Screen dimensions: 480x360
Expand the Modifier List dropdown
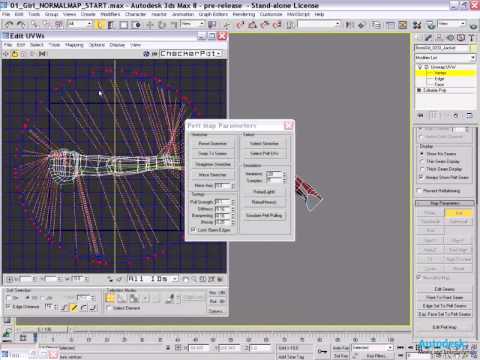pos(445,58)
